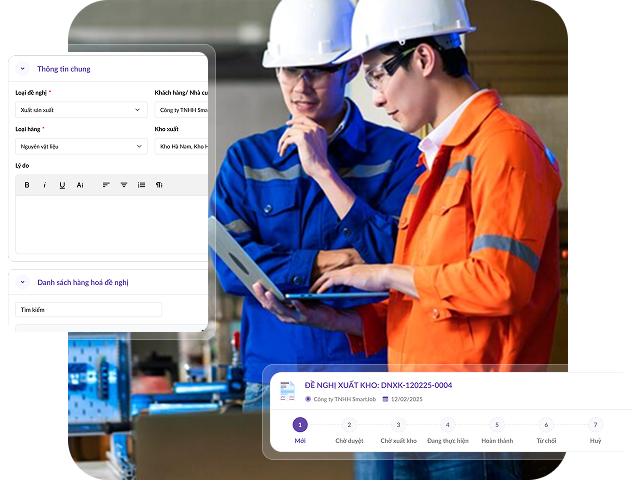The width and height of the screenshot is (640, 480).
Task: Click the paragraph mark icon
Action: tap(159, 185)
